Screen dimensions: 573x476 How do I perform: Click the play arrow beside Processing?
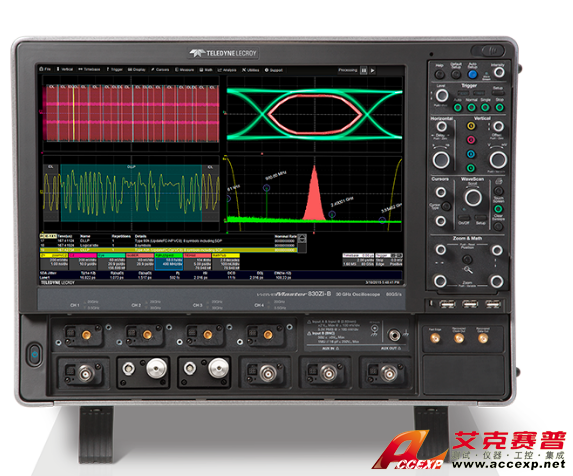(372, 70)
